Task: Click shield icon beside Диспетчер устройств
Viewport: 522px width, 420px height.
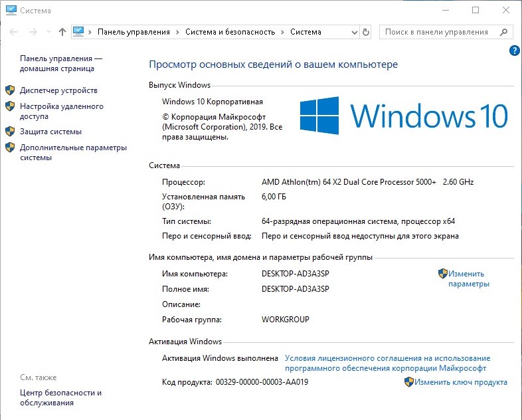Action: (x=10, y=90)
